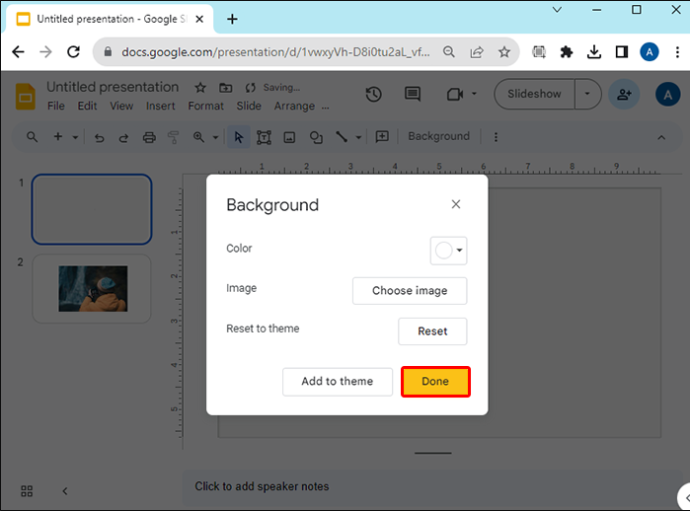
Task: Open the Slideshow dropdown arrow
Action: (x=587, y=94)
